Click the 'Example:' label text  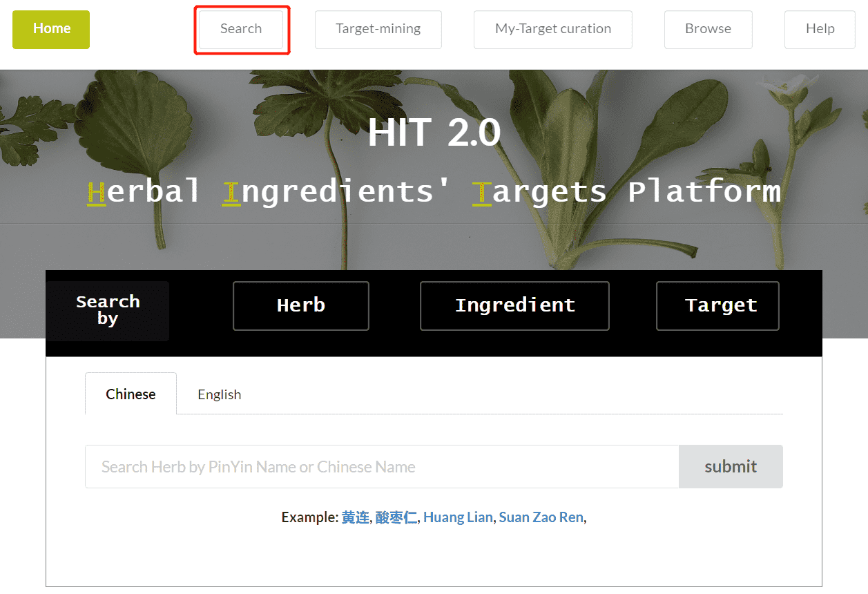coord(309,517)
